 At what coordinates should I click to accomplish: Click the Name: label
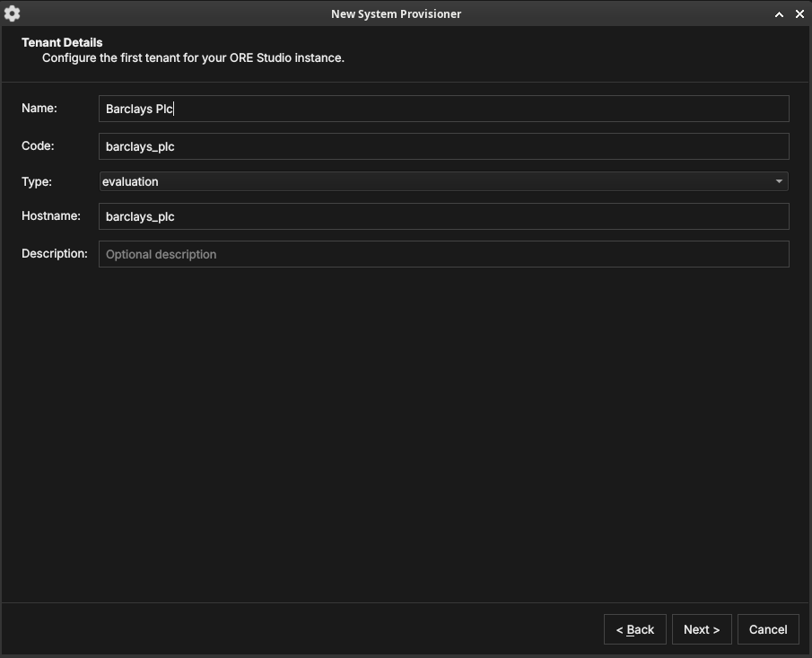coord(39,109)
